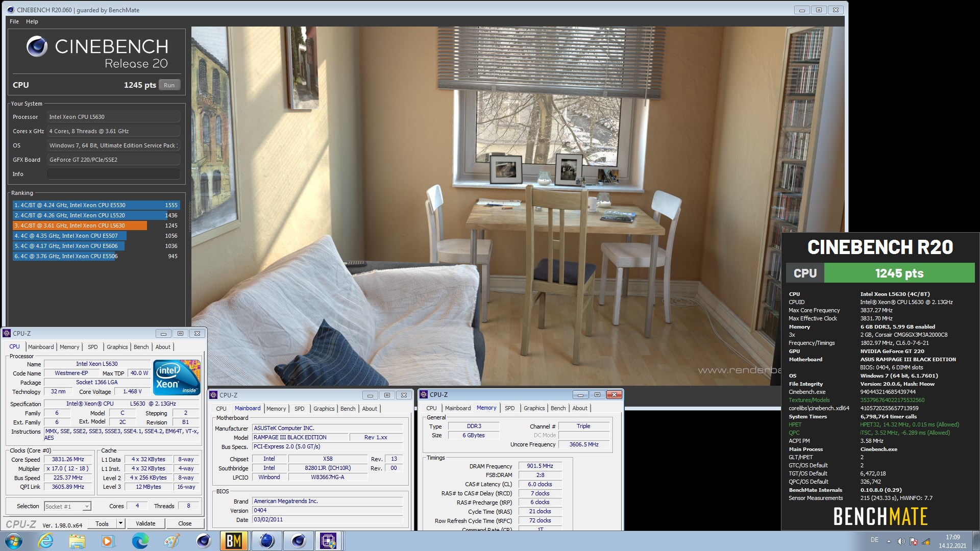Viewport: 980px width, 551px height.
Task: Select ranking entry Xeon E5530 at 4.24 GHz
Action: 96,205
